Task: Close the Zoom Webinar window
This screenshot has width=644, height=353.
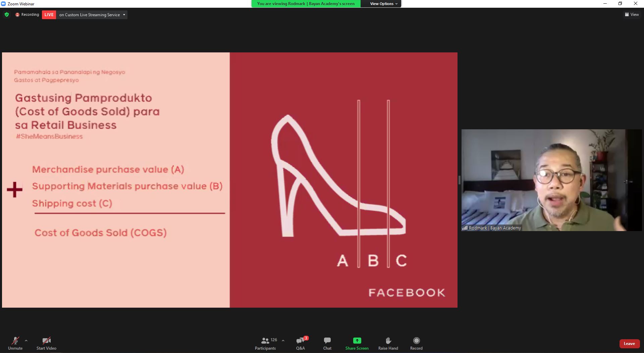Action: coord(636,4)
